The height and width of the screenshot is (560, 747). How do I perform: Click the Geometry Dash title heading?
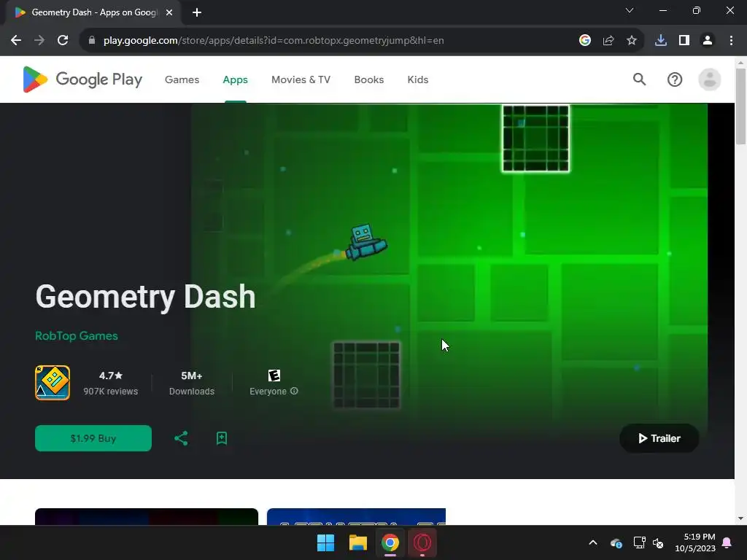click(x=145, y=297)
